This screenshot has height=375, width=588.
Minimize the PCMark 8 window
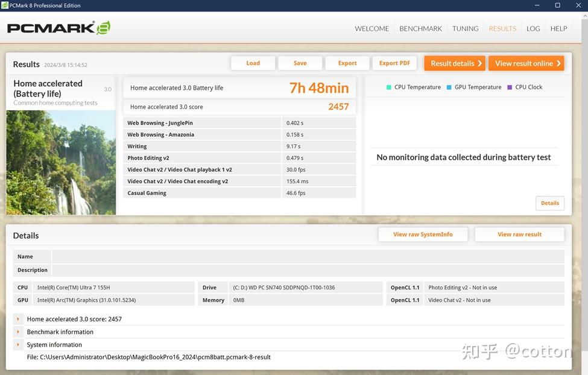[x=537, y=5]
